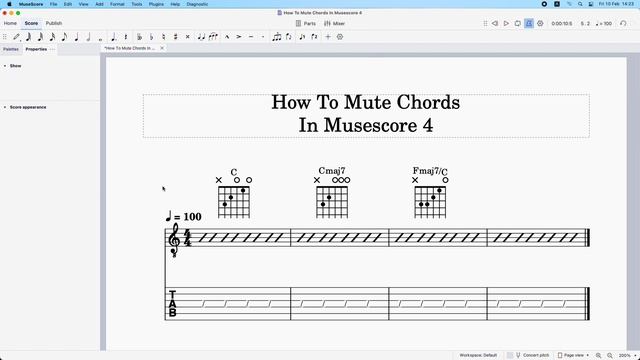
Task: Apply double sharp accidental
Action: pos(187,37)
